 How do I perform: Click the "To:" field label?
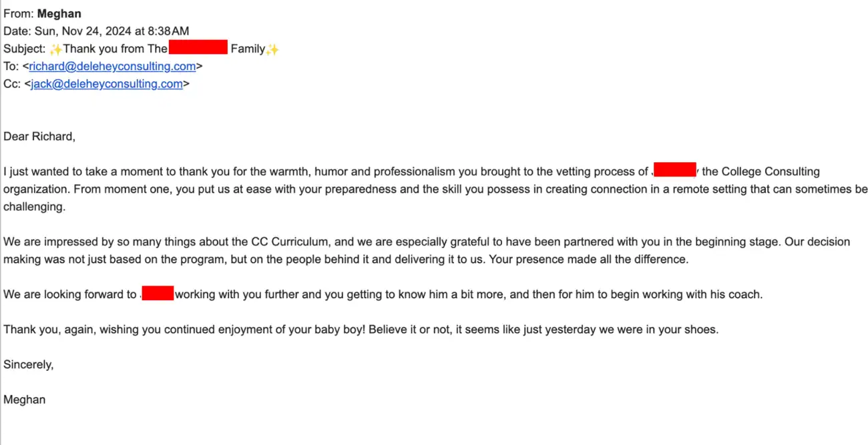pos(11,66)
